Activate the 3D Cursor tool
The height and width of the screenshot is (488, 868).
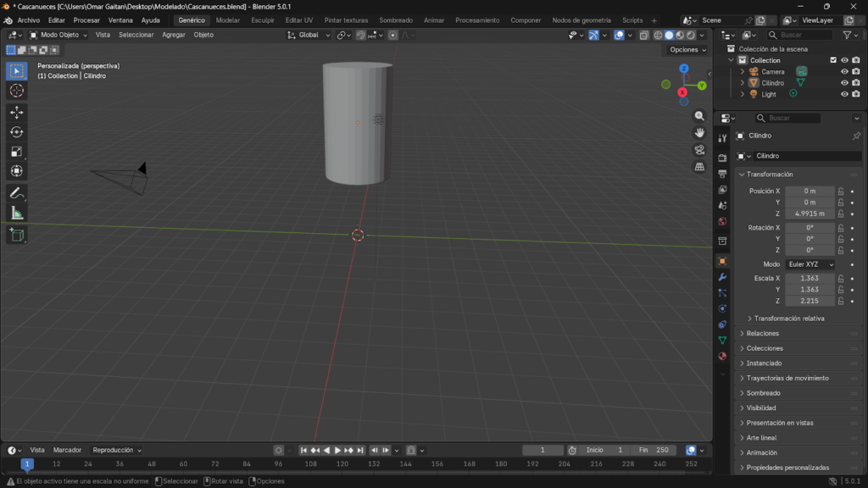click(x=17, y=91)
